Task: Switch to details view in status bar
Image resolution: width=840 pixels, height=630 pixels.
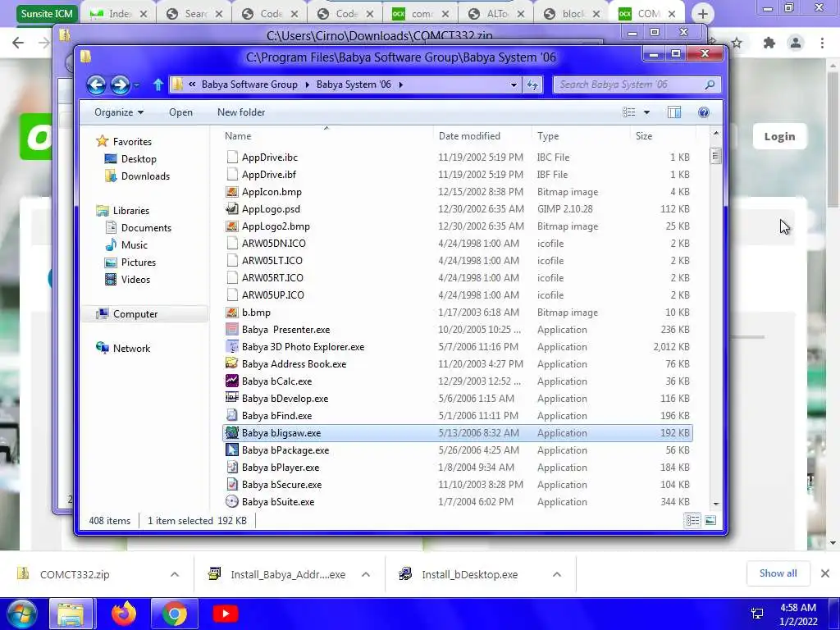Action: tap(692, 520)
